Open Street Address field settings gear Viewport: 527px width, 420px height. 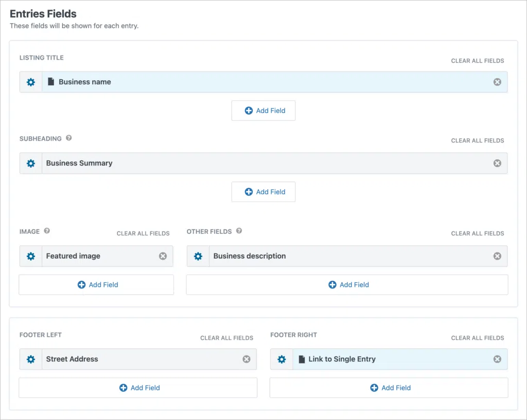pyautogui.click(x=31, y=359)
